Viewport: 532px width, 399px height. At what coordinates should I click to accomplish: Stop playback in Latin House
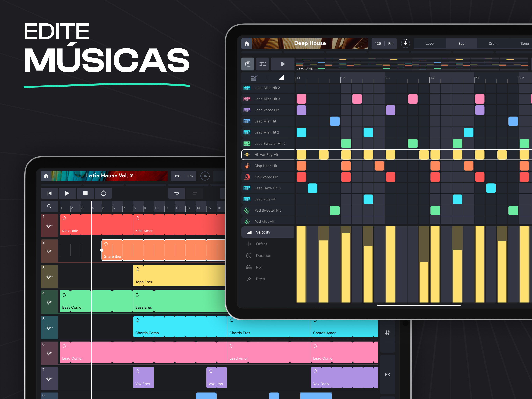point(85,193)
